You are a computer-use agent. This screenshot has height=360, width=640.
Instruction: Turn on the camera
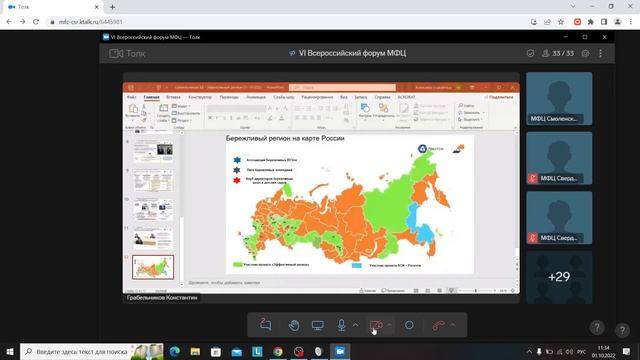click(375, 325)
